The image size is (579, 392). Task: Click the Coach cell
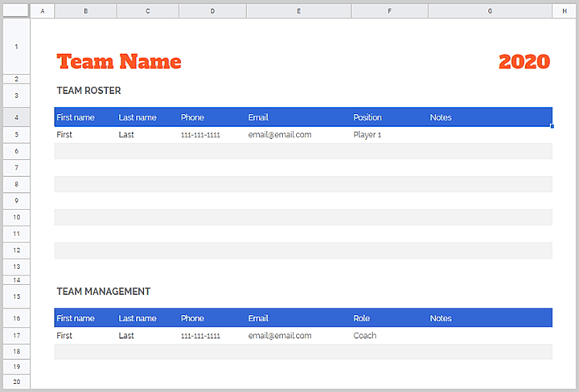pyautogui.click(x=364, y=336)
